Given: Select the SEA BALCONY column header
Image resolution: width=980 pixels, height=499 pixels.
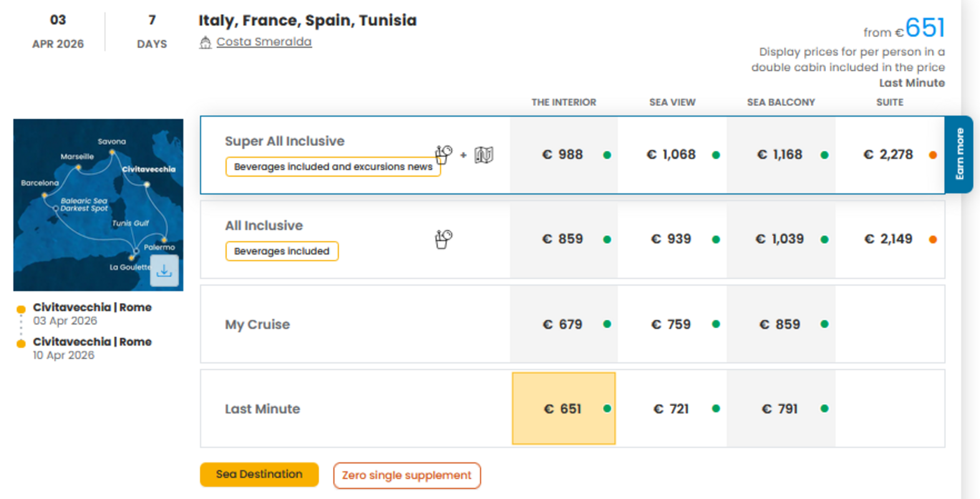Looking at the screenshot, I should (x=781, y=102).
